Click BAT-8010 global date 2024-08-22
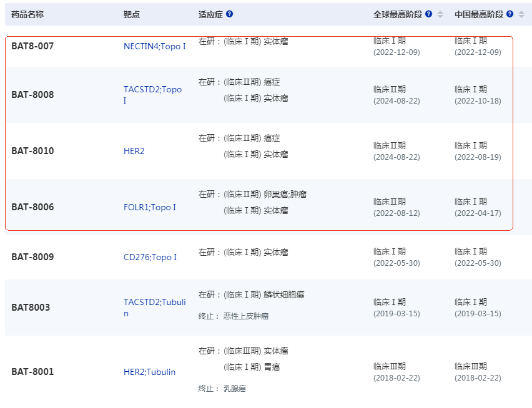This screenshot has width=532, height=408. [397, 157]
